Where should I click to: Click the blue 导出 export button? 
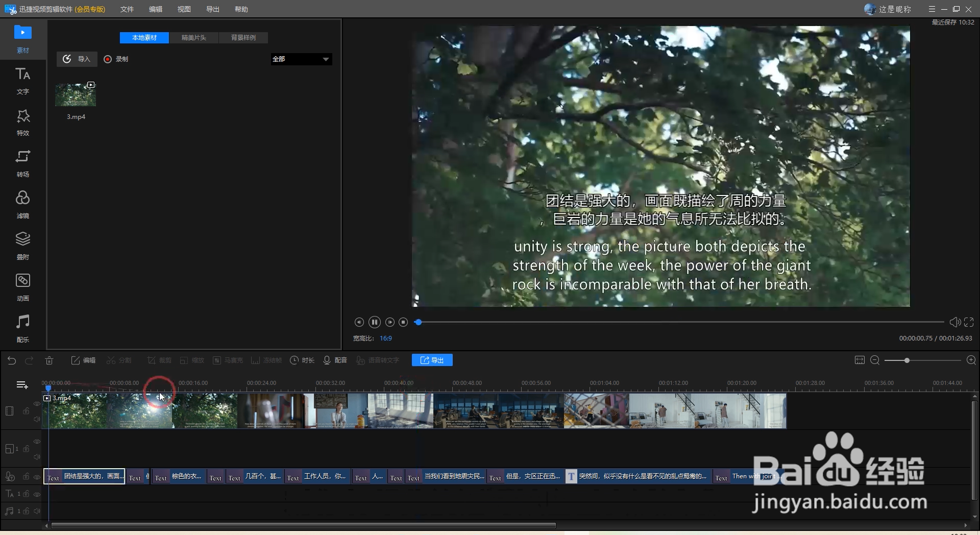[x=432, y=360]
